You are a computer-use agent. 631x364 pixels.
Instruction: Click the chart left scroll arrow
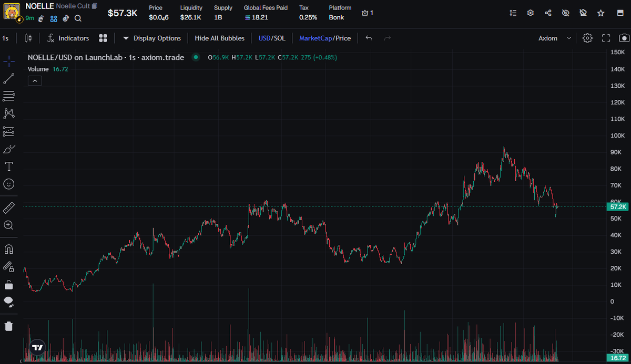[x=22, y=361]
